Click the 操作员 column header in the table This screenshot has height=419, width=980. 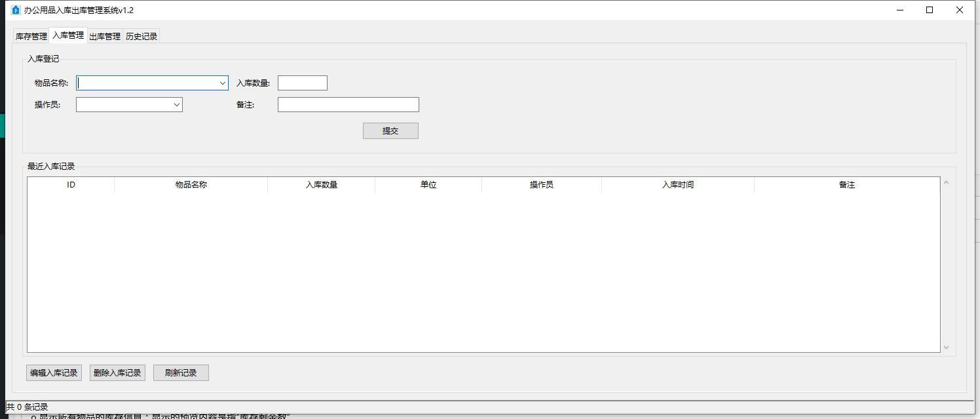(541, 185)
